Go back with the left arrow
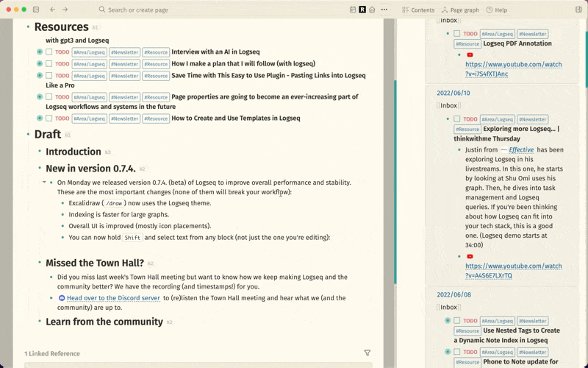This screenshot has height=368, width=588. pyautogui.click(x=52, y=10)
